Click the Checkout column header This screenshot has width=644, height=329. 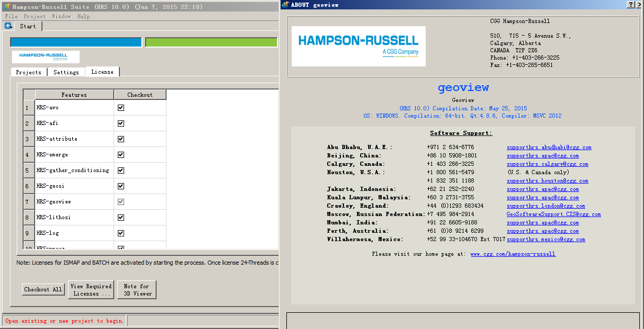point(140,95)
